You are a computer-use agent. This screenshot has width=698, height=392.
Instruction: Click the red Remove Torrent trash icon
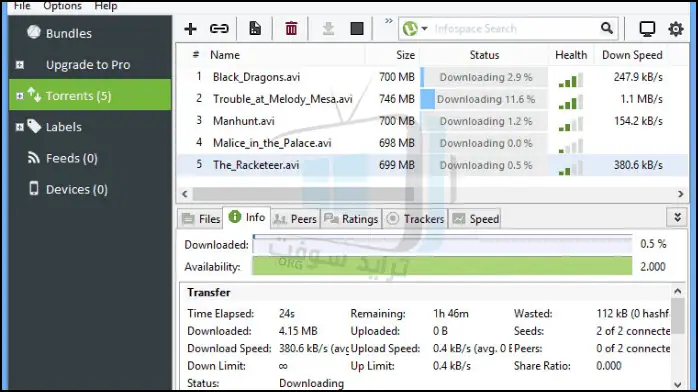(291, 28)
